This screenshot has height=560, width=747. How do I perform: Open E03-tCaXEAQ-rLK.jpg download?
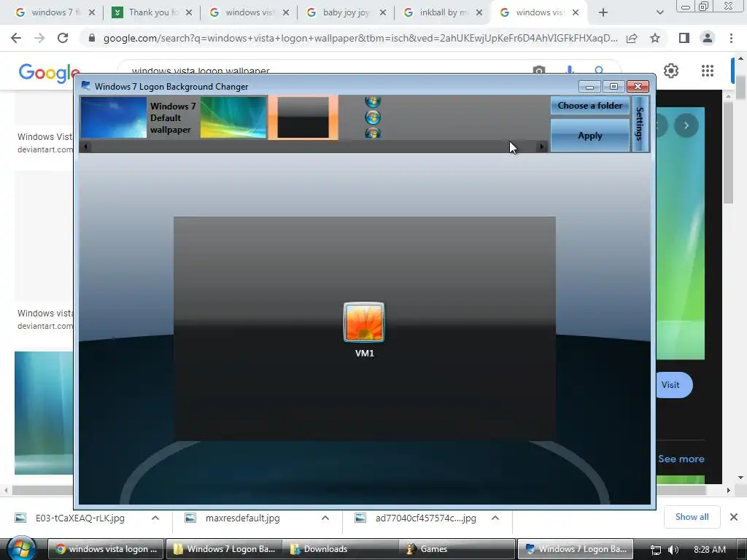(x=80, y=518)
